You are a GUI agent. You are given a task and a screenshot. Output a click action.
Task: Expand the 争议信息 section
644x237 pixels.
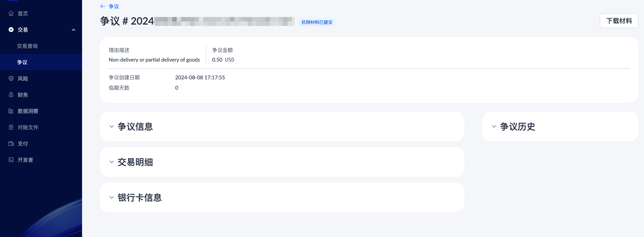click(x=111, y=126)
